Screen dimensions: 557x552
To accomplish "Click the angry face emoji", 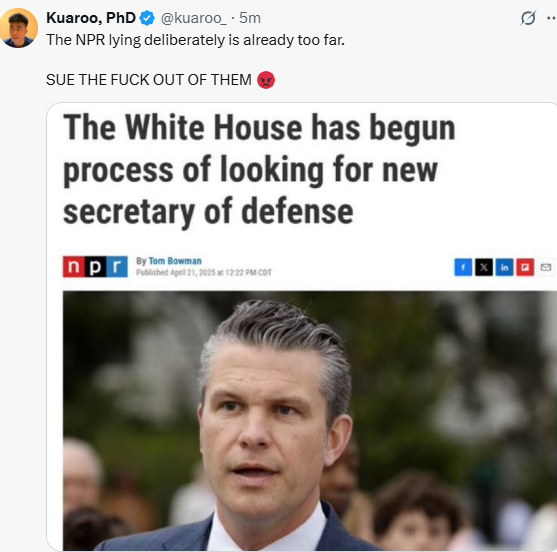I will pyautogui.click(x=266, y=80).
